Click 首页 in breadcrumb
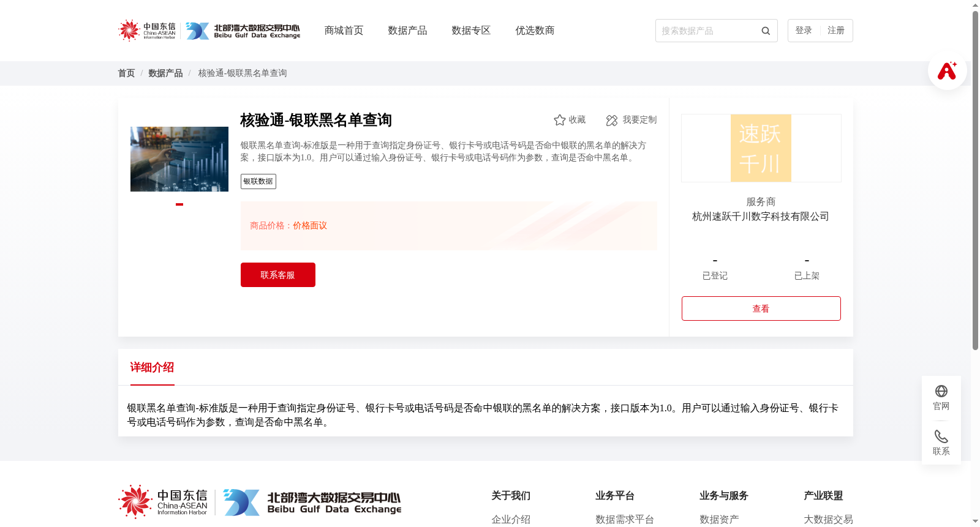Image resolution: width=980 pixels, height=527 pixels. pos(126,73)
